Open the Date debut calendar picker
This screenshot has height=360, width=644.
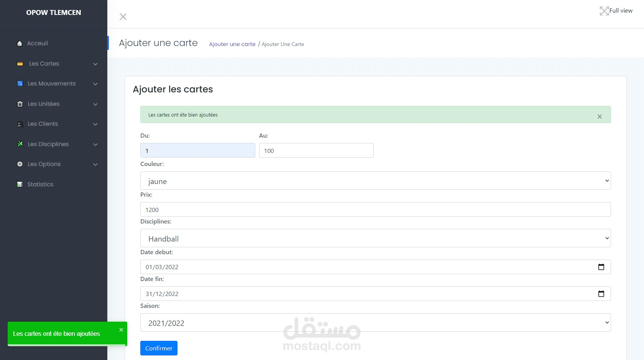pos(601,267)
